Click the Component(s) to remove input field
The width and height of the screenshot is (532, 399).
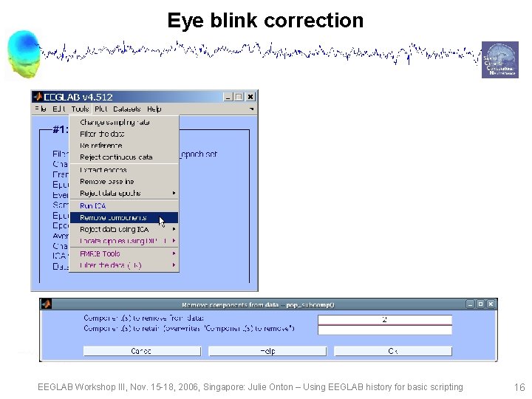pyautogui.click(x=385, y=319)
